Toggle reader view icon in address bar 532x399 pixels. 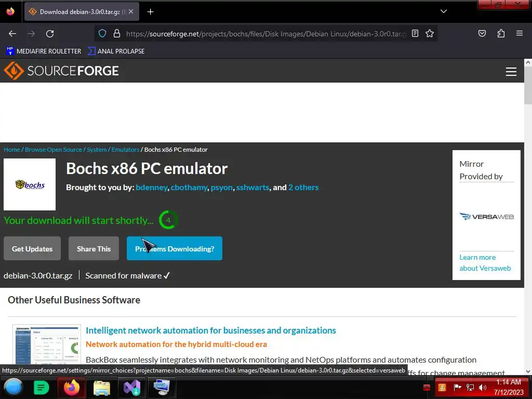[415, 33]
